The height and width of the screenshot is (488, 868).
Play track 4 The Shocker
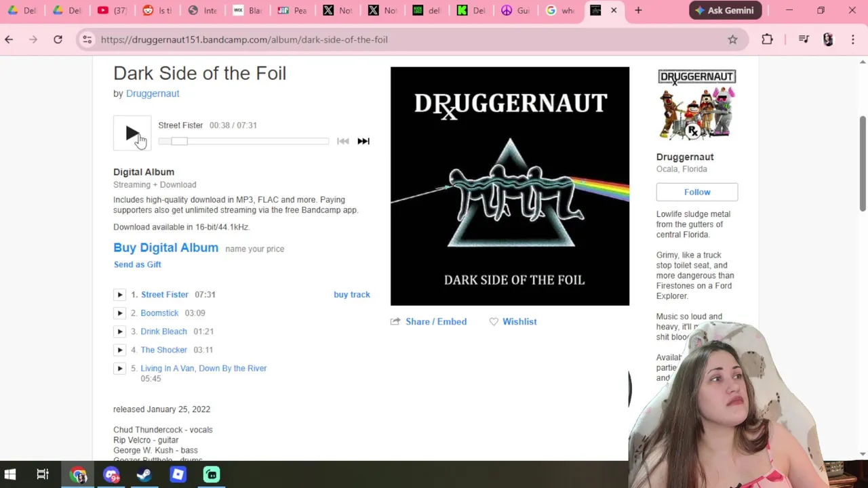click(x=119, y=350)
